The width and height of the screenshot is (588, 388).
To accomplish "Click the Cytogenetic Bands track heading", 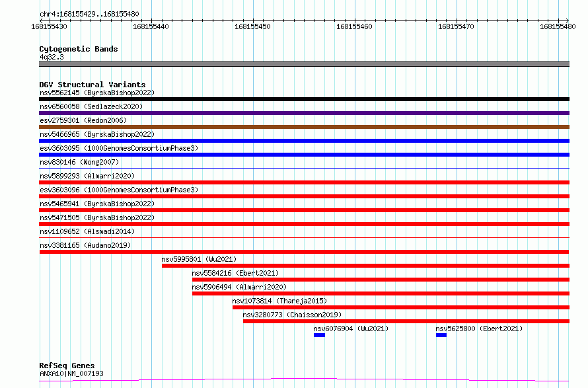I will [x=79, y=49].
